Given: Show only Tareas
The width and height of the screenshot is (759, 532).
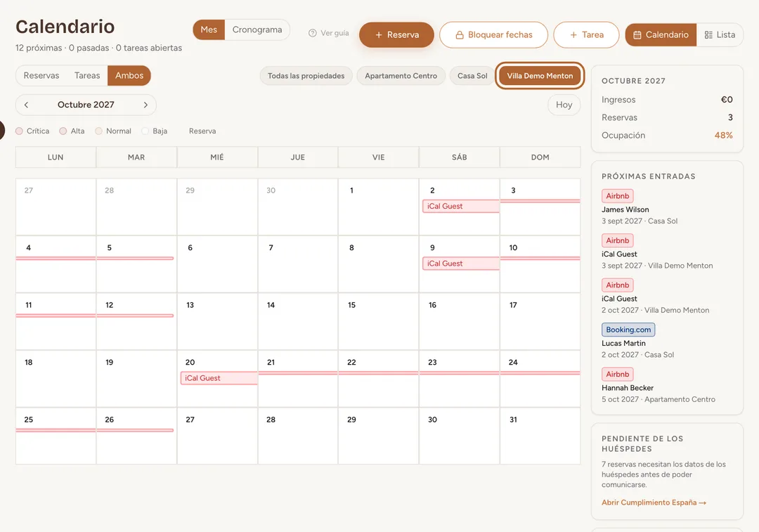Looking at the screenshot, I should (87, 75).
